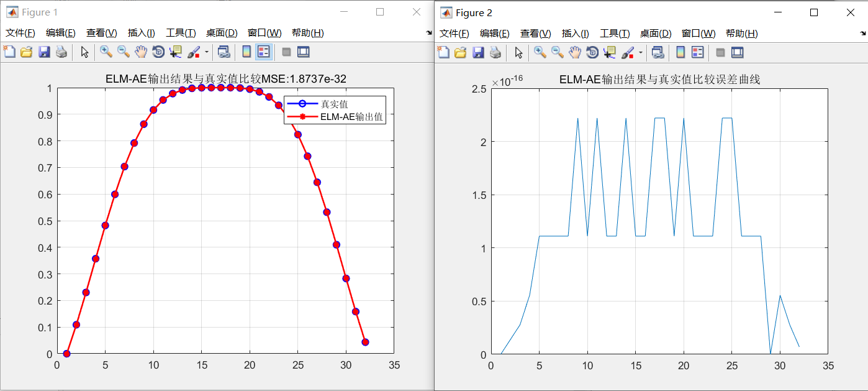Activate the Pan tool in Figure 2
This screenshot has width=868, height=391.
pyautogui.click(x=576, y=52)
